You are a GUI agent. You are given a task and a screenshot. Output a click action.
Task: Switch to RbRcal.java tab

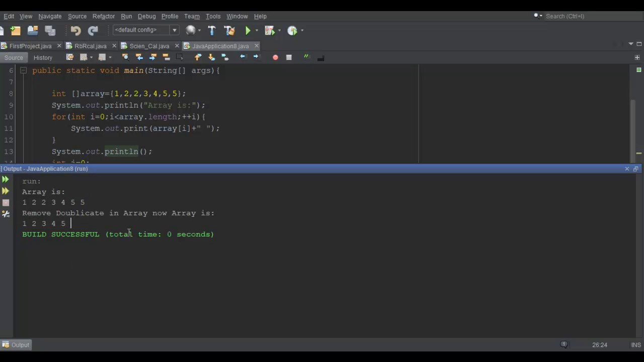pyautogui.click(x=91, y=46)
